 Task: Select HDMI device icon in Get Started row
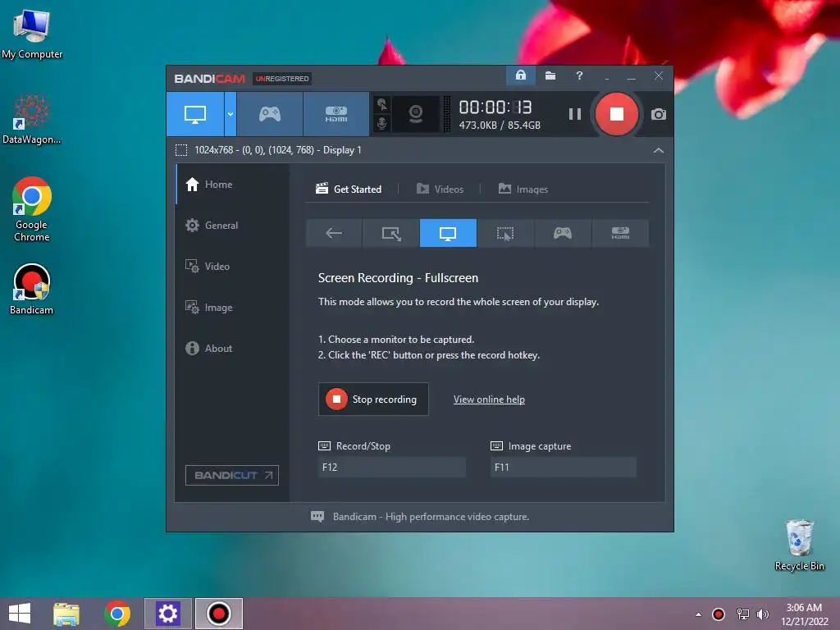(620, 233)
